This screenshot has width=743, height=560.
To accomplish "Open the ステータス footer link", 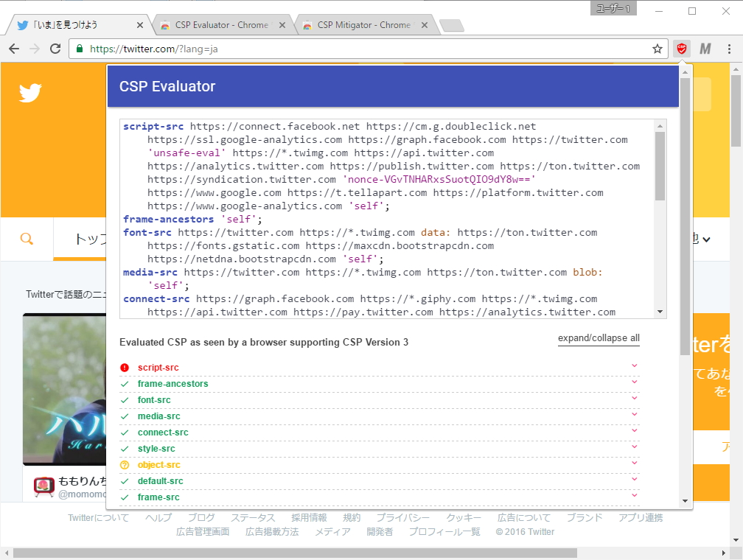I will (x=253, y=518).
